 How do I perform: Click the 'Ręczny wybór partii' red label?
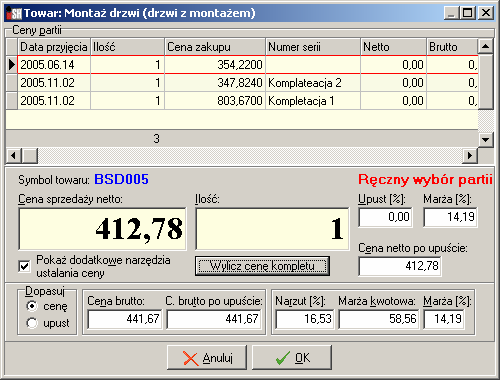(x=425, y=179)
